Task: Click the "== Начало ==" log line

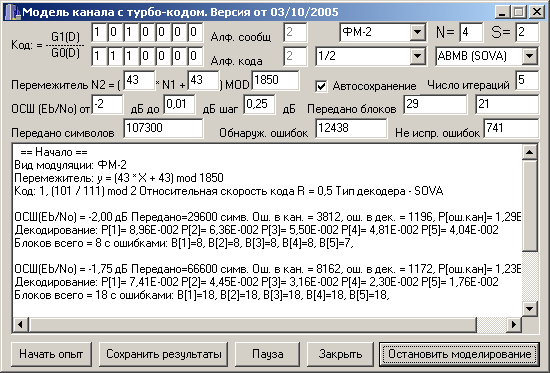Action: tap(53, 152)
